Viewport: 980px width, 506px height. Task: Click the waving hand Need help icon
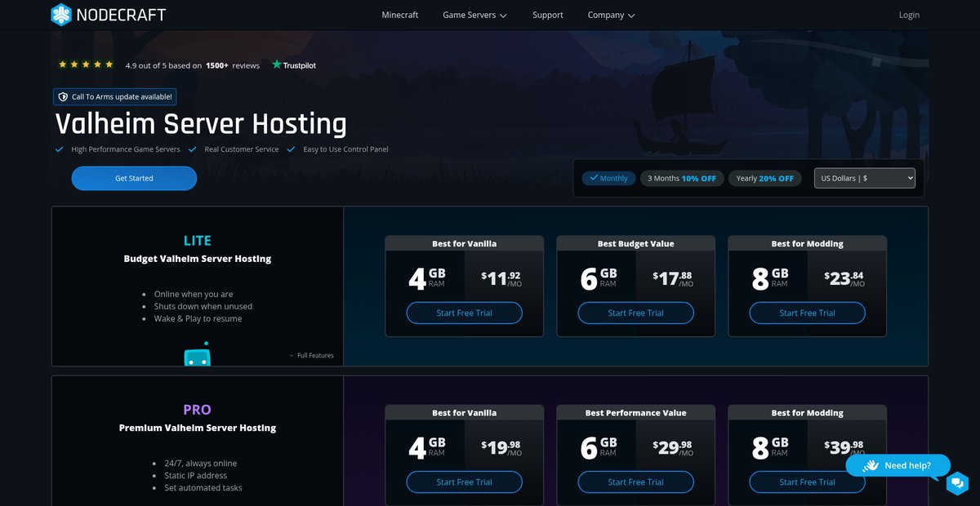pos(870,465)
